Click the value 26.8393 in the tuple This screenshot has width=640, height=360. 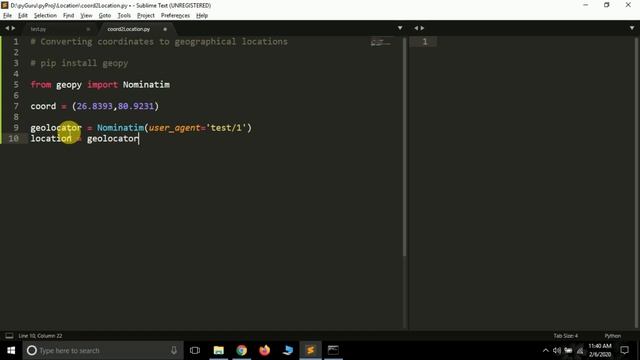94,106
